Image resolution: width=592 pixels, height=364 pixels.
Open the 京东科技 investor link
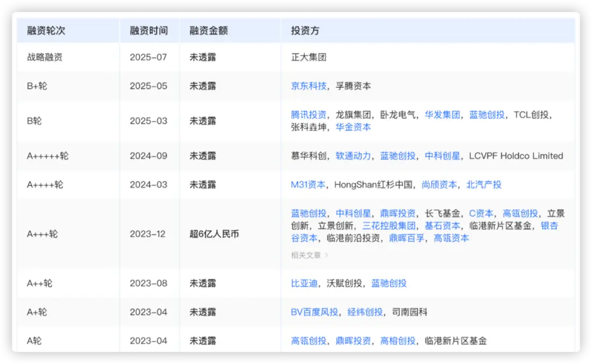pos(308,86)
